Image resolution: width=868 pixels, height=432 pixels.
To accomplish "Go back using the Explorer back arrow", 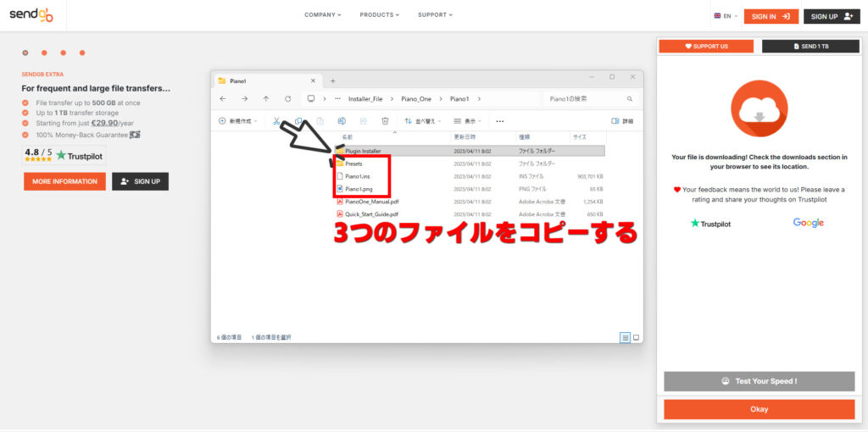I will (223, 99).
